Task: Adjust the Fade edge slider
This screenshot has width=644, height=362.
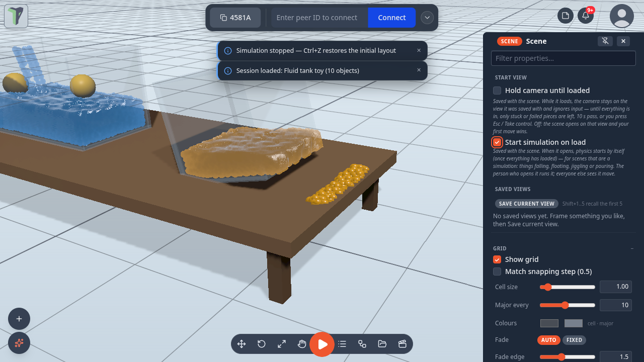Action: coord(568,357)
